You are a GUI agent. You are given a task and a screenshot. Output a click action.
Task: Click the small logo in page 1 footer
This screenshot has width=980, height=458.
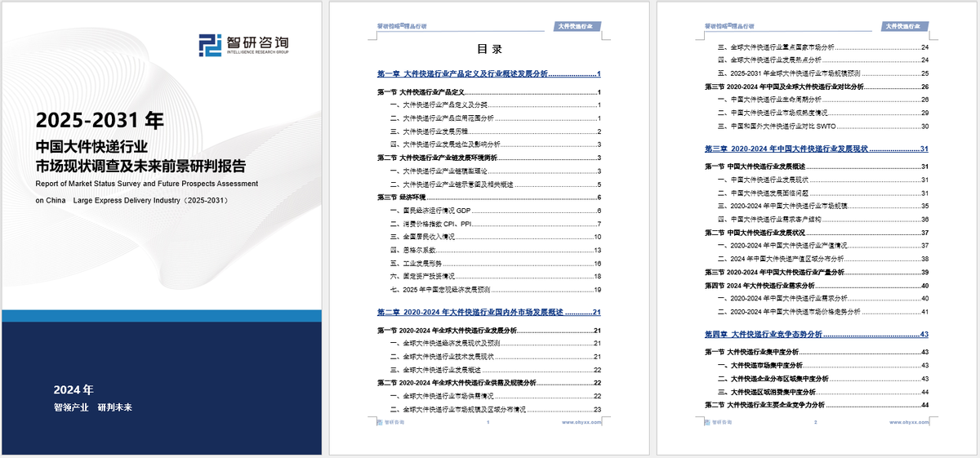pyautogui.click(x=390, y=423)
